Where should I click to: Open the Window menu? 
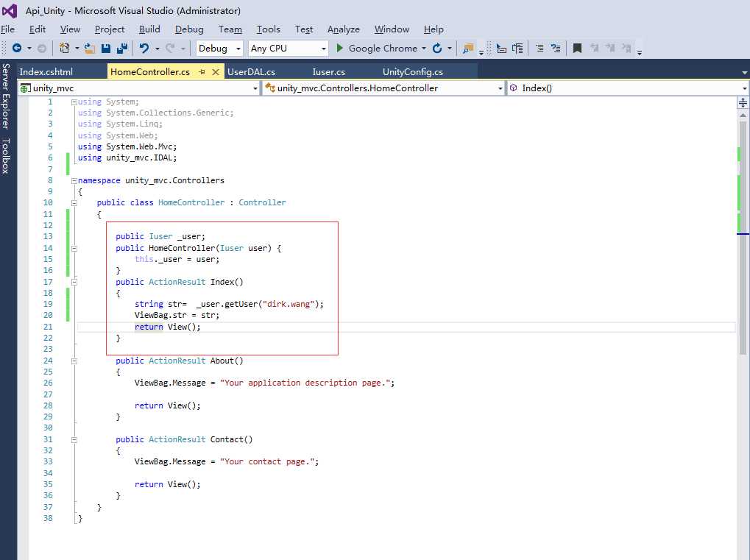point(392,29)
